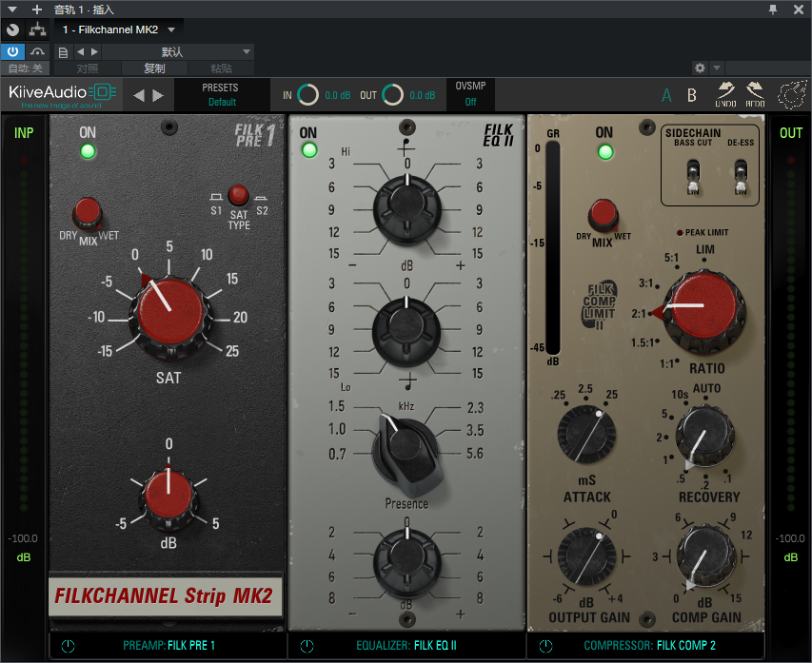The width and height of the screenshot is (812, 663).
Task: Go to next preset arrow
Action: tap(158, 95)
